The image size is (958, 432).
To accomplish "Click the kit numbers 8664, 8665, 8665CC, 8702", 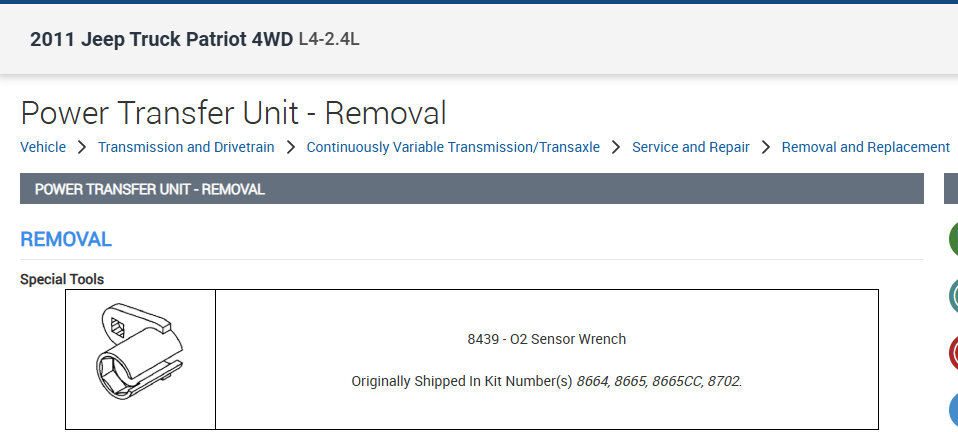I will (659, 382).
